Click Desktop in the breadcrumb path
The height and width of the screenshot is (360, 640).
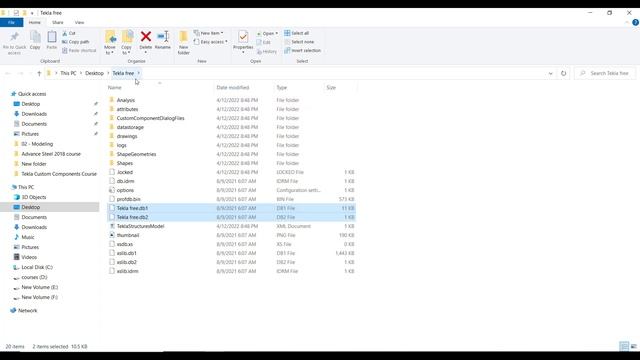94,73
